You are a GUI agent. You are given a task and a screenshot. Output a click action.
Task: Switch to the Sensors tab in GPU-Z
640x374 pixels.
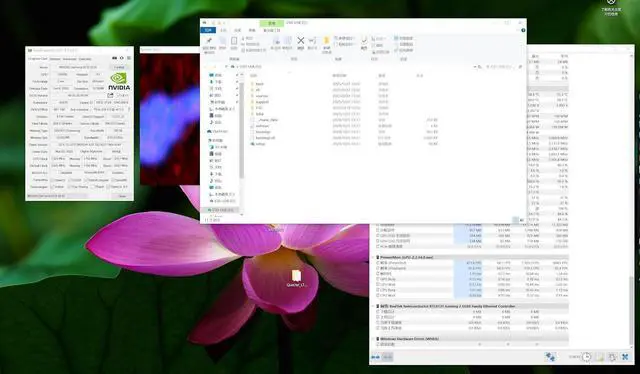tap(55, 59)
